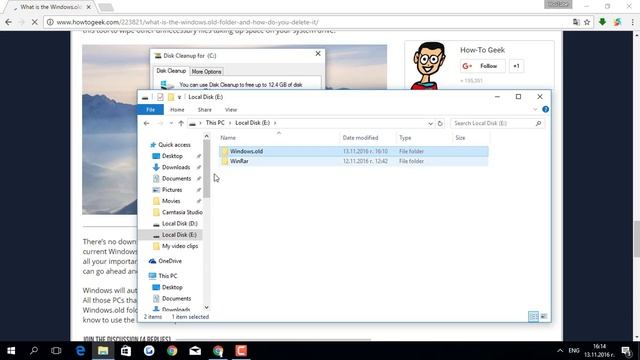640x360 pixels.
Task: Click Explorer's Back navigation arrow
Action: 147,123
